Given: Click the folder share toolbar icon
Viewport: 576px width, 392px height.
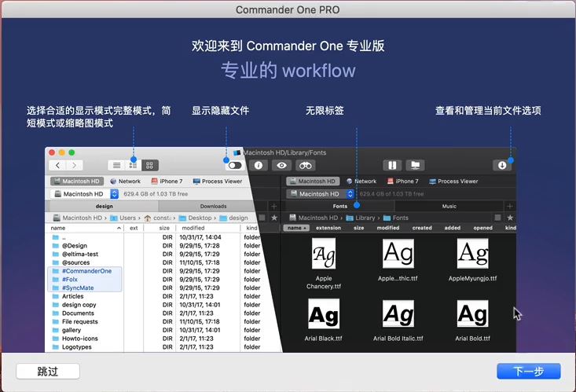Looking at the screenshot, I should (416, 165).
